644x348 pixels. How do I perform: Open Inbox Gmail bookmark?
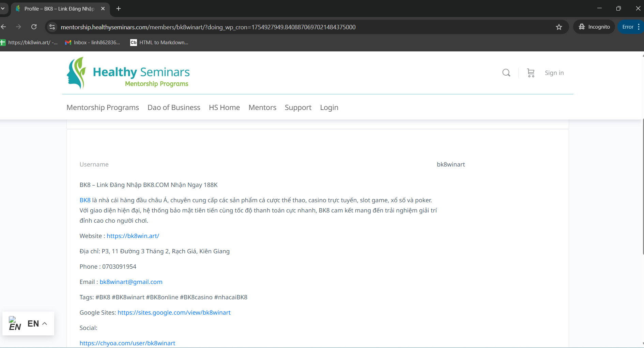click(x=93, y=43)
